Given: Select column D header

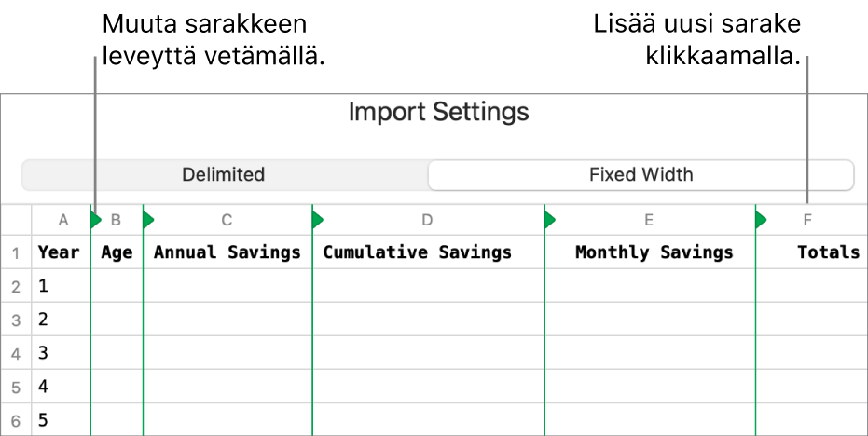Looking at the screenshot, I should click(428, 221).
